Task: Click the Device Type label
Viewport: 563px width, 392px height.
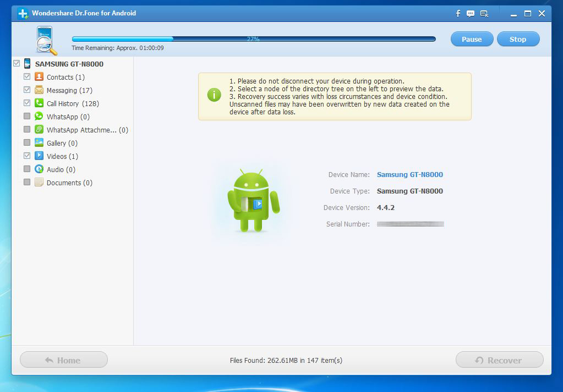Action: [349, 191]
